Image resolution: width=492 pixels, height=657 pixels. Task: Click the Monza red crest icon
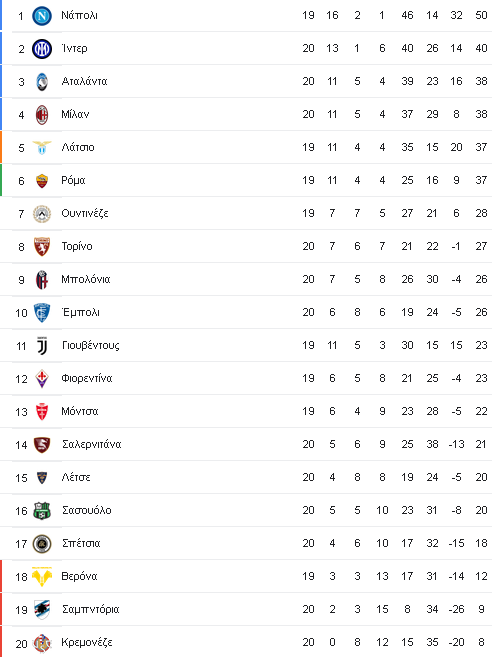pyautogui.click(x=42, y=412)
